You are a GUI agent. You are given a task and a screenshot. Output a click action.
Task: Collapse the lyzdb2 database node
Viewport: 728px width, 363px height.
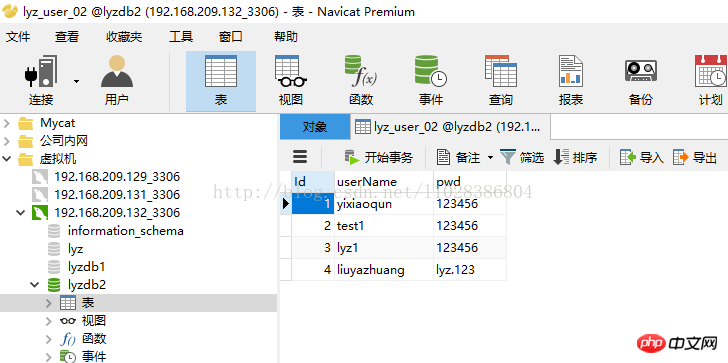tap(35, 285)
